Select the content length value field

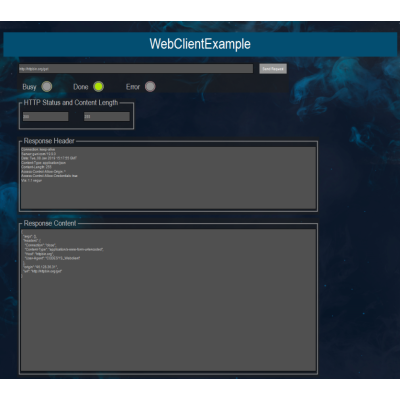tap(107, 117)
